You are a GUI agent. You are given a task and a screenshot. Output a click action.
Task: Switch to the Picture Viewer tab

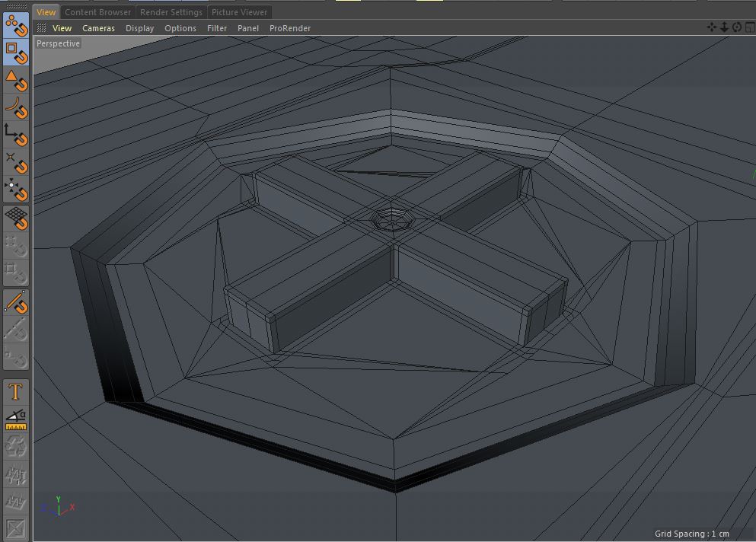click(239, 12)
